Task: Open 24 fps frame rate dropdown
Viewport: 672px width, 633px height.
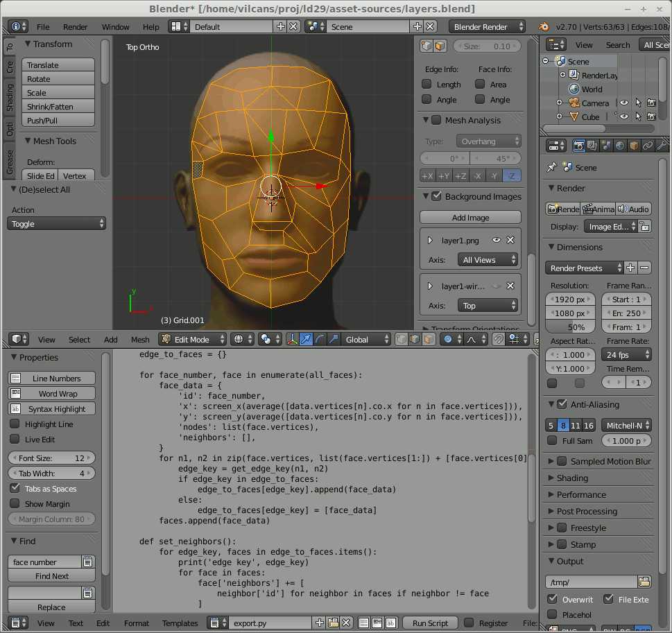Action: point(626,355)
